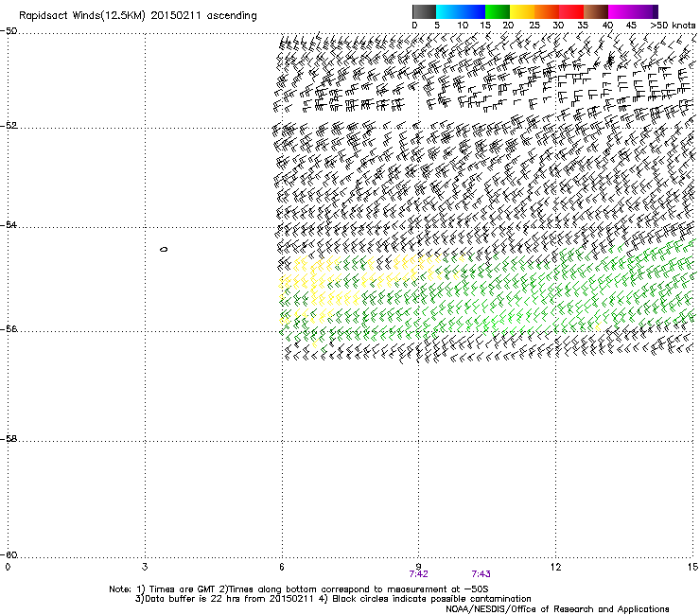
Task: Click the purple "7:43" swath time marker
Action: (x=481, y=574)
